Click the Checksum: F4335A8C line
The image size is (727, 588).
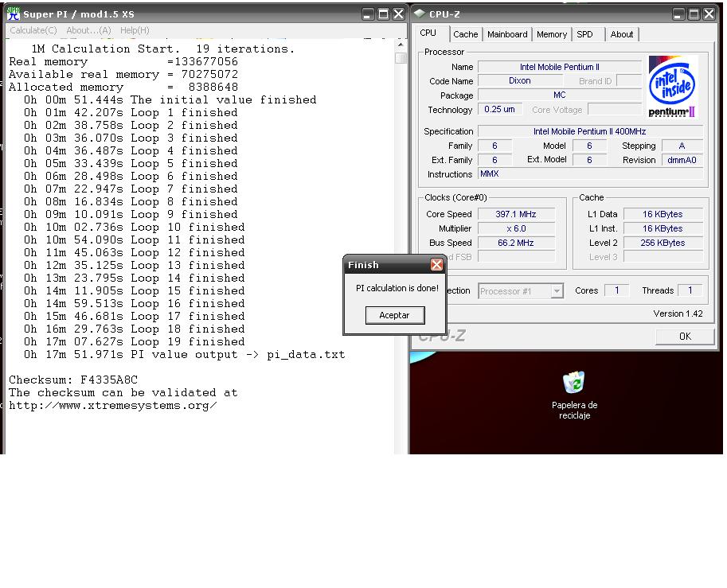73,380
